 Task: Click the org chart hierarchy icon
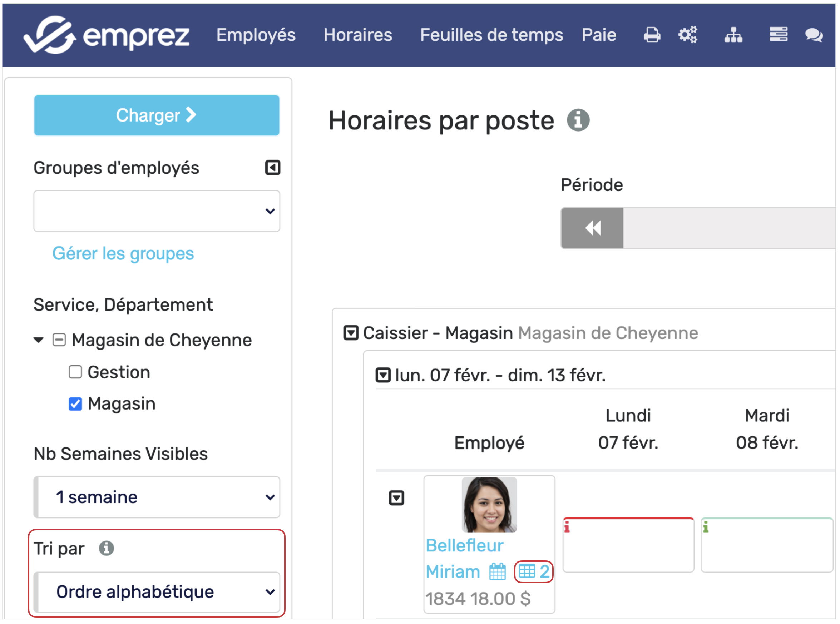(x=733, y=35)
